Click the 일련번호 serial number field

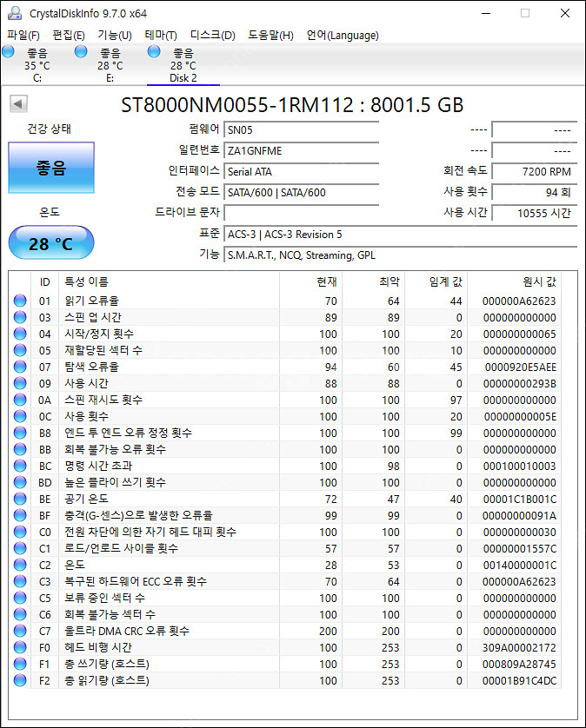301,151
